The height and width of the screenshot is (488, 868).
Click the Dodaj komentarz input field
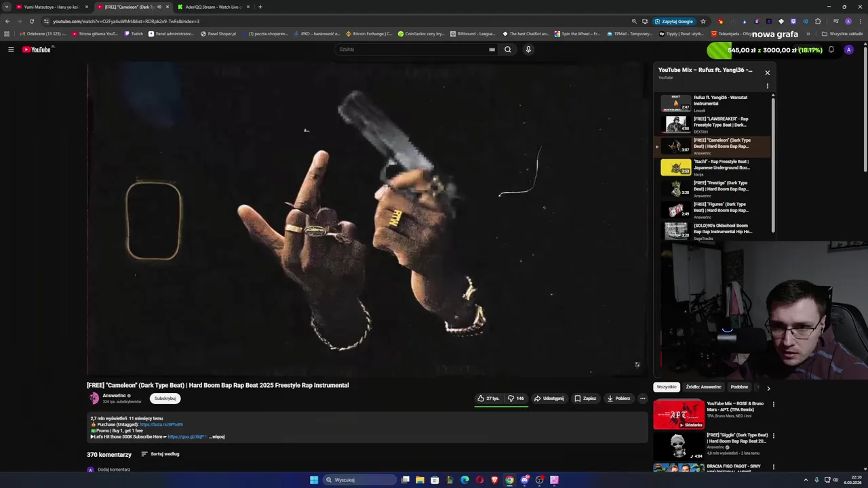114,470
